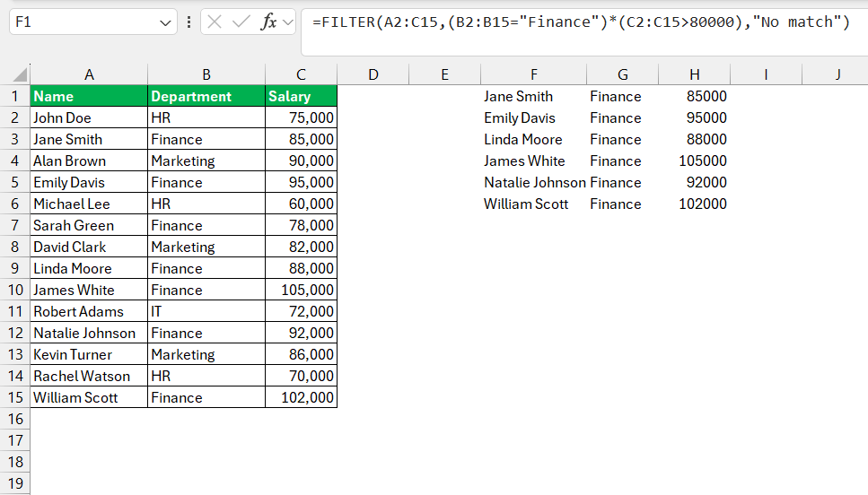The image size is (868, 495).
Task: Select column D header
Action: click(373, 74)
